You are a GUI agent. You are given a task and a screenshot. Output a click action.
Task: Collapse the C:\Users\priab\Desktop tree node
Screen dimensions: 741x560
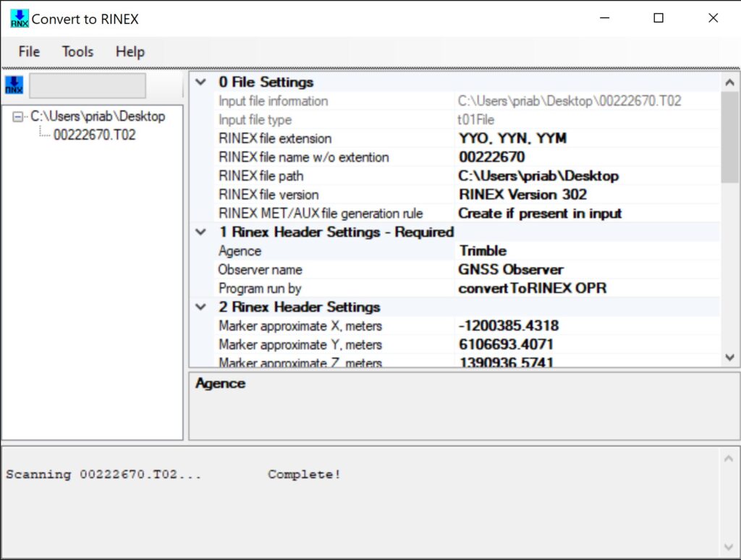[18, 116]
